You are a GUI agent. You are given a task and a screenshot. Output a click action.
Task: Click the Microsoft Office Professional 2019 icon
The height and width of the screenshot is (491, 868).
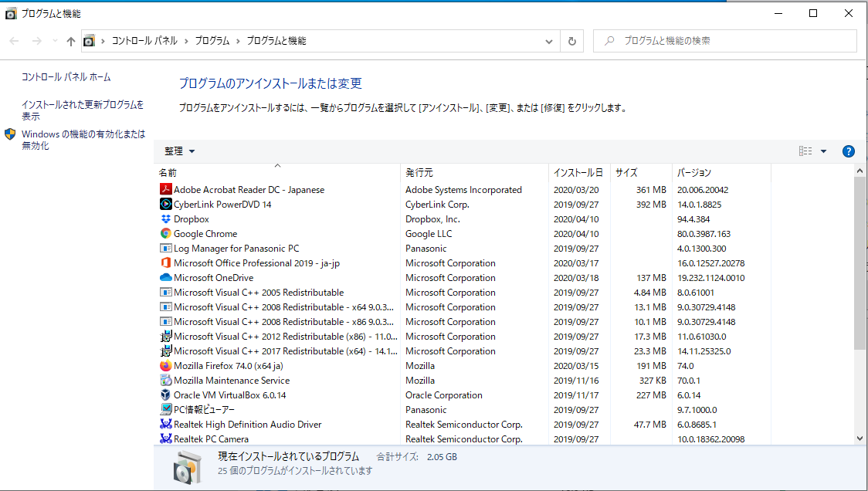pyautogui.click(x=165, y=263)
